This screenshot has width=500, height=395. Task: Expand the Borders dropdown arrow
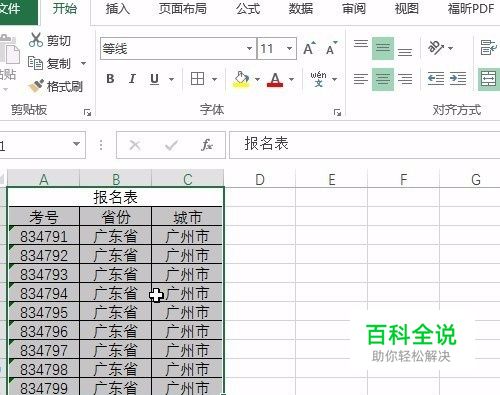click(x=214, y=79)
